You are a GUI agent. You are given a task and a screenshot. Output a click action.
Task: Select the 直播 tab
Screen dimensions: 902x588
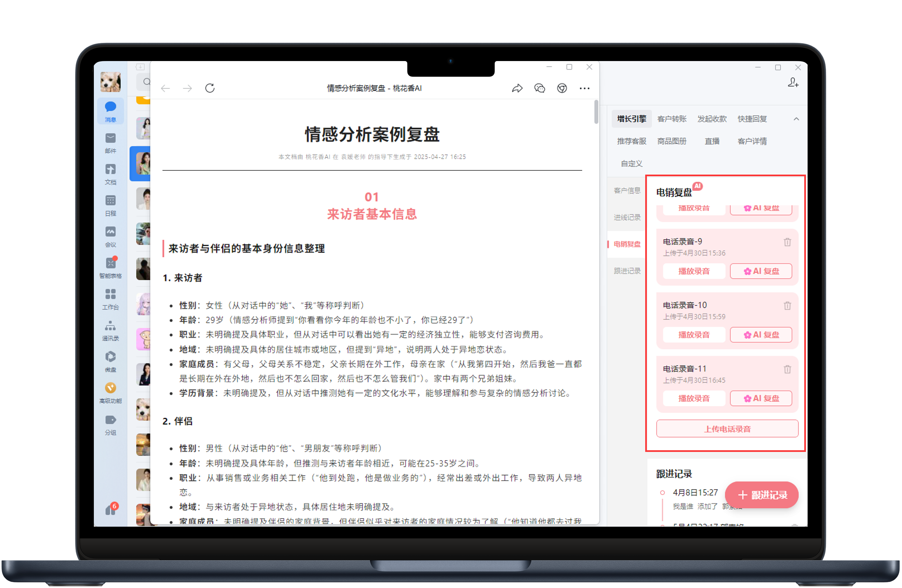(712, 141)
